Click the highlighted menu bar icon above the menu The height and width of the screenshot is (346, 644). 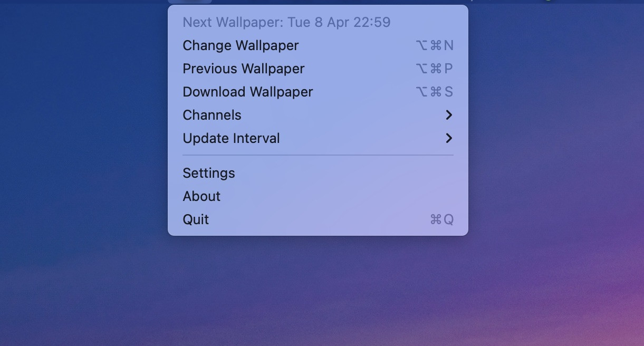[x=190, y=2]
